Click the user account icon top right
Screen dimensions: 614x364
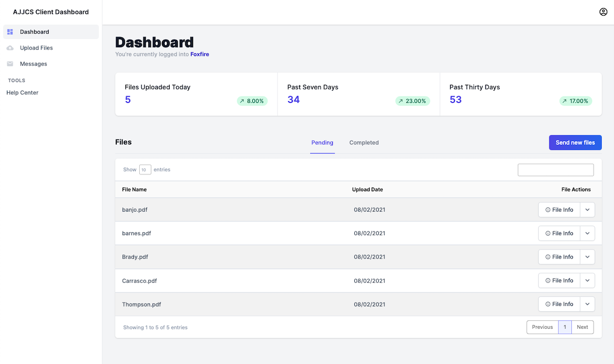pos(603,11)
